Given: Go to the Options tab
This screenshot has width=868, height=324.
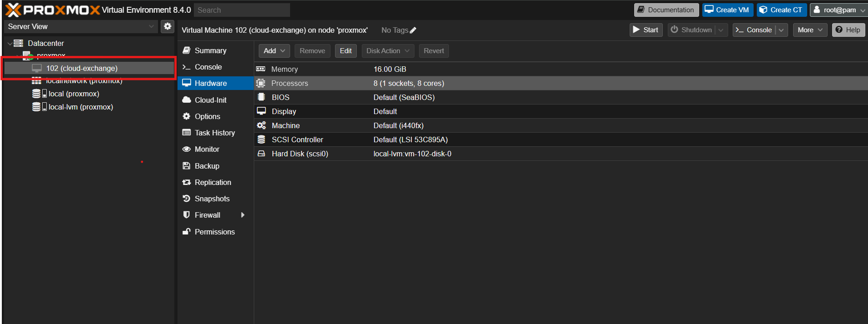Looking at the screenshot, I should pos(216,116).
